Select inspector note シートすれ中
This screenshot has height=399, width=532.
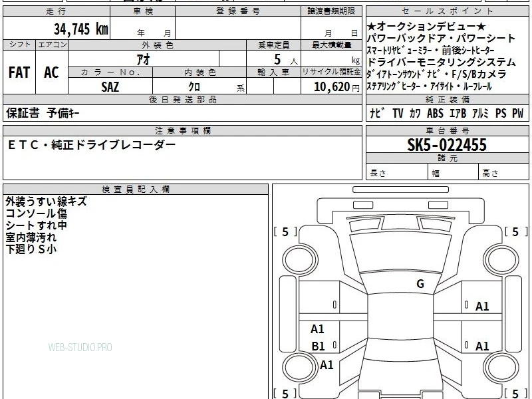[37, 225]
